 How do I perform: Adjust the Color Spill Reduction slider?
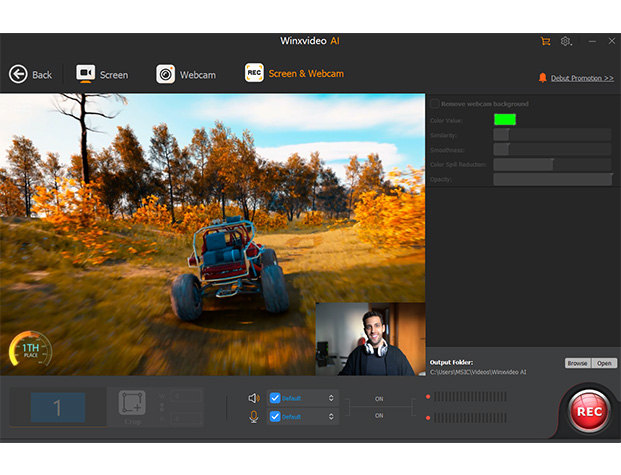point(552,164)
